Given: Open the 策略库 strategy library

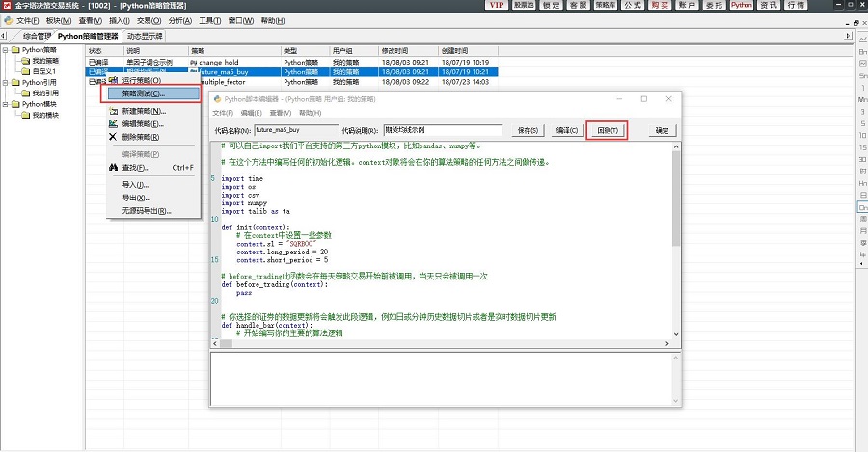Looking at the screenshot, I should click(606, 5).
